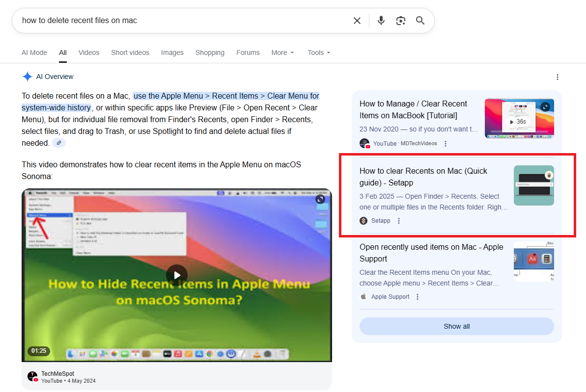Screen dimensions: 586x392
Task: Click the link chip after the AI summary
Action: pos(59,143)
